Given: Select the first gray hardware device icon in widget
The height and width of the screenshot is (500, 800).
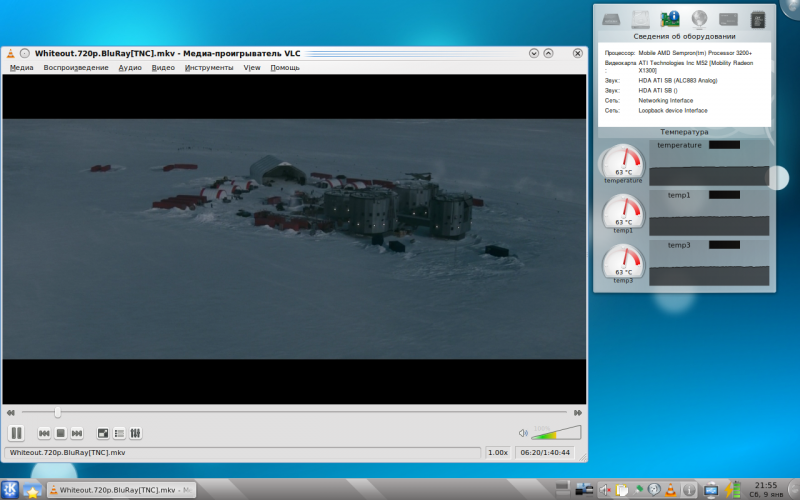Looking at the screenshot, I should coord(611,19).
